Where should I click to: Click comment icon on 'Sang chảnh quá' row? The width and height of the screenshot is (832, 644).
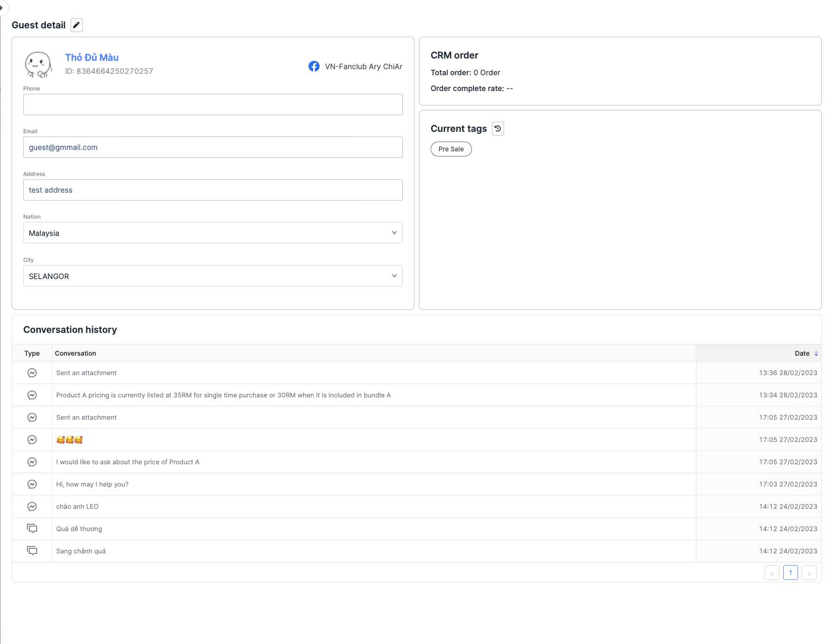32,551
